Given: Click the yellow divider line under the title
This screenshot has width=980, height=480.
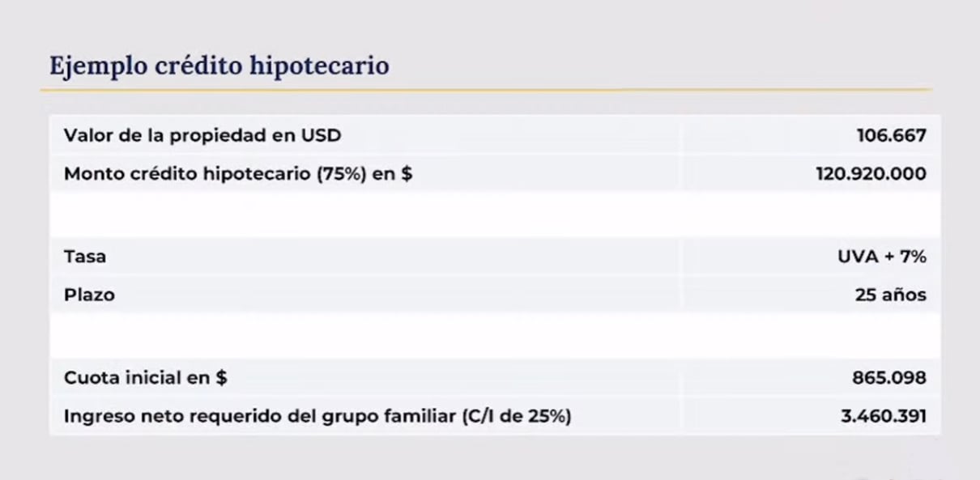Looking at the screenshot, I should [x=486, y=89].
